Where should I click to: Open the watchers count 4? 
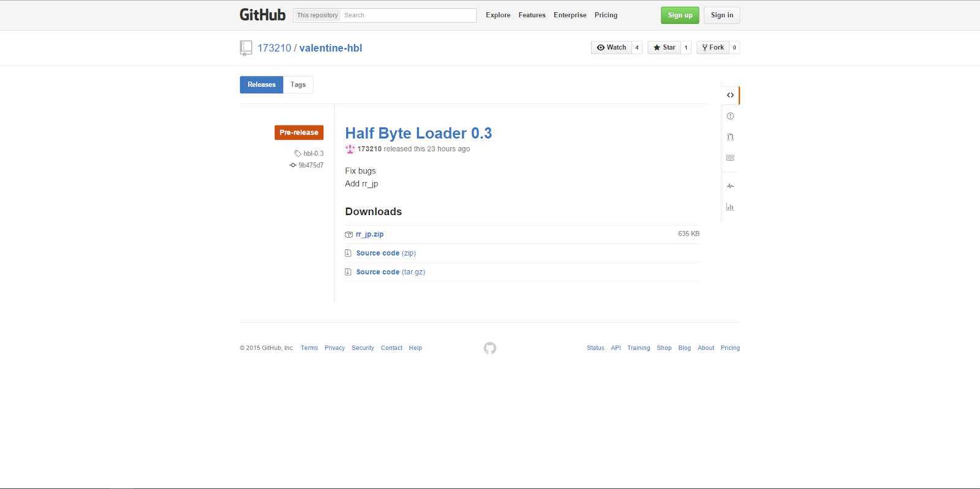637,47
